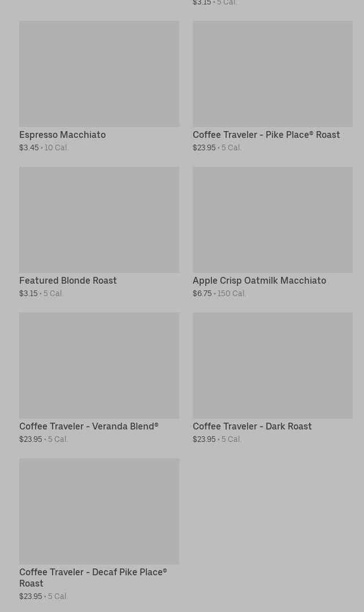Viewport: 364px width, 612px height.
Task: Click the $6.75 price for Apple Crisp Macchiato
Action: 202,293
